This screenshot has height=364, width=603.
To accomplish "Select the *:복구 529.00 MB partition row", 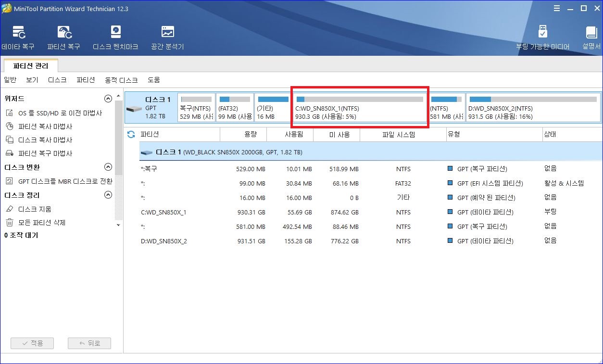I will 371,169.
